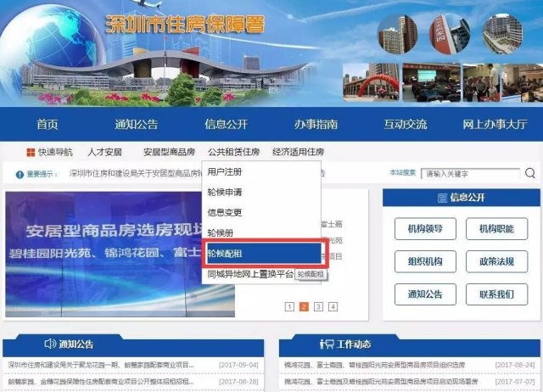Click the search magnifier icon
Screen dimensions: 543x392
coord(529,173)
